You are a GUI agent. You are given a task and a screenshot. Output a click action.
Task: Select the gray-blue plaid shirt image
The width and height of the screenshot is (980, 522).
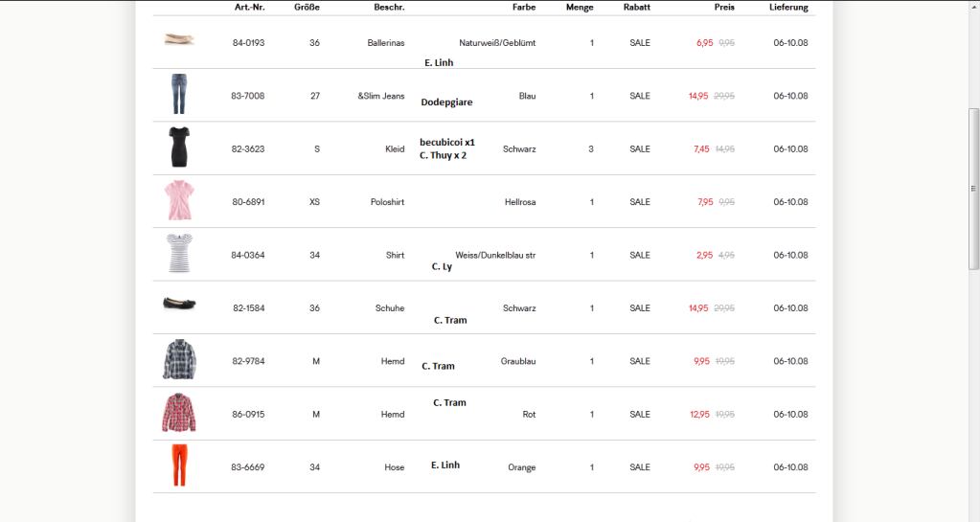179,360
